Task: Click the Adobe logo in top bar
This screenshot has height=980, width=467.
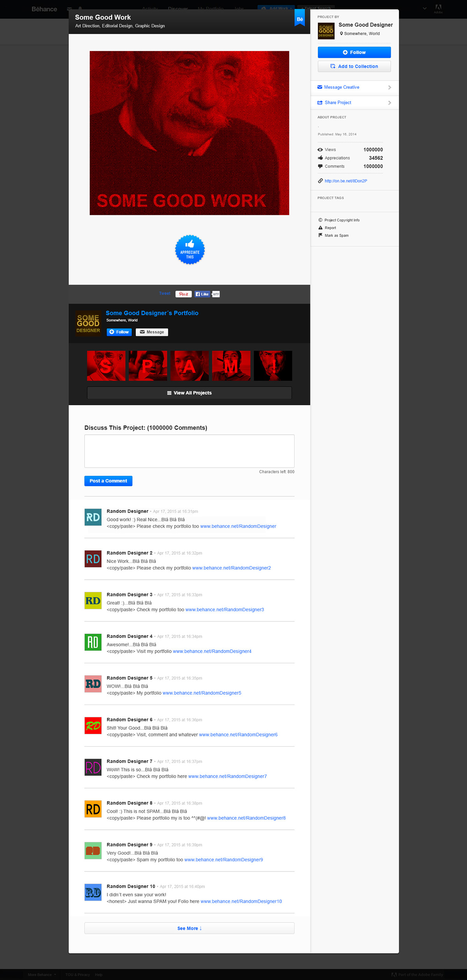Action: pos(438,9)
